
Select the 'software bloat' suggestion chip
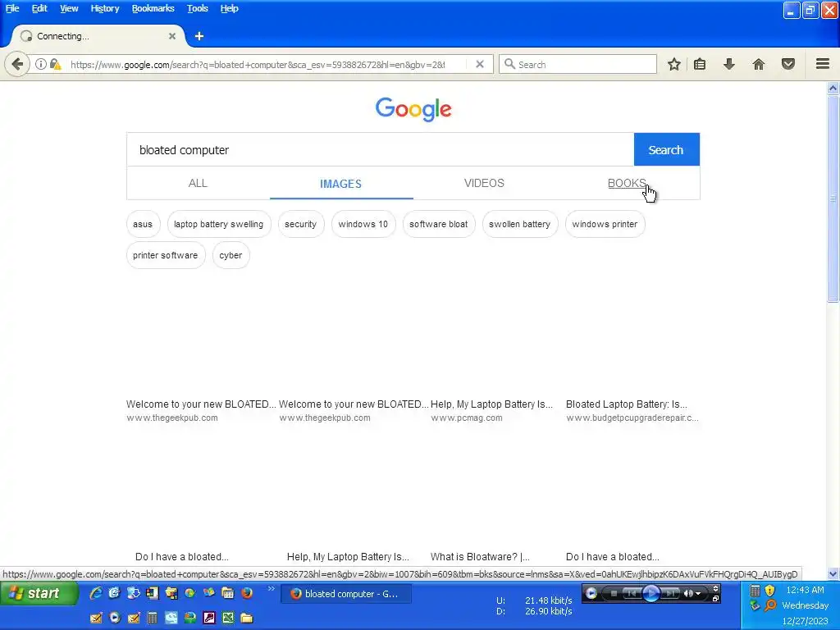pos(438,224)
